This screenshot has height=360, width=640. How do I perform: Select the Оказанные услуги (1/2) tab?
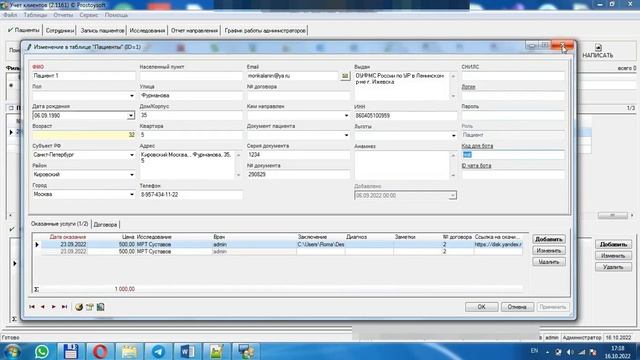point(60,224)
